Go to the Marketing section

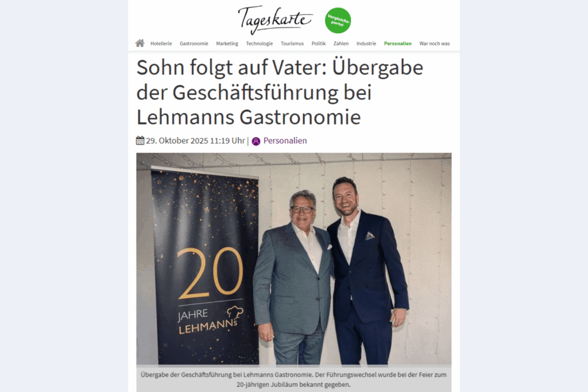227,44
